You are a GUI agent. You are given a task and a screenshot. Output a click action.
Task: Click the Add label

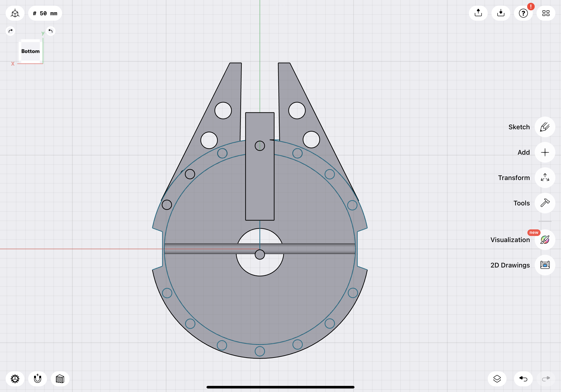(524, 153)
